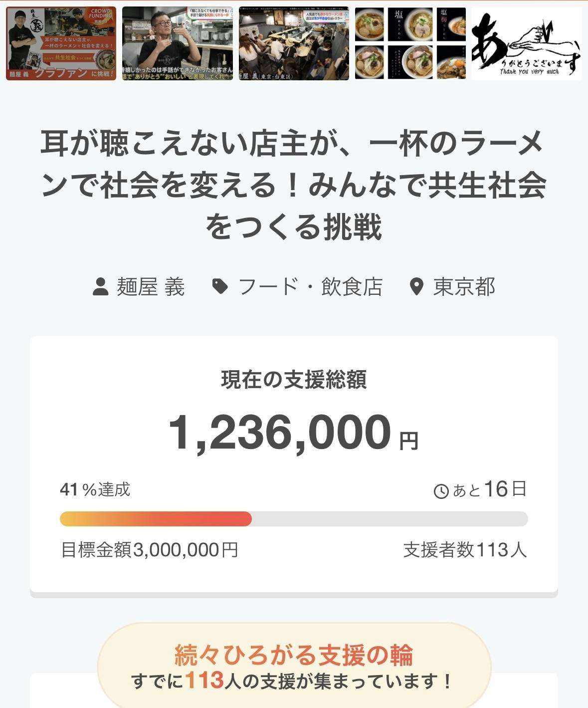View the ramen bowls grid thumbnail

click(410, 43)
